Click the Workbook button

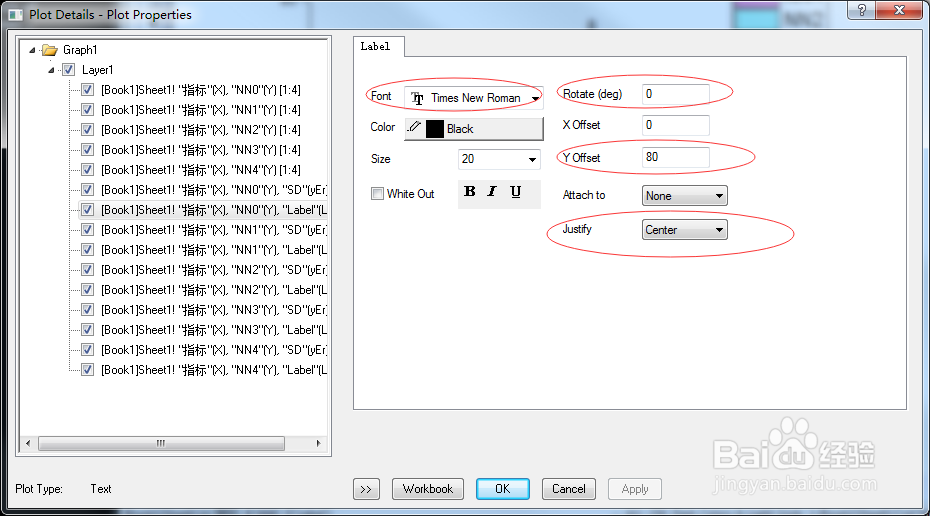click(x=428, y=489)
